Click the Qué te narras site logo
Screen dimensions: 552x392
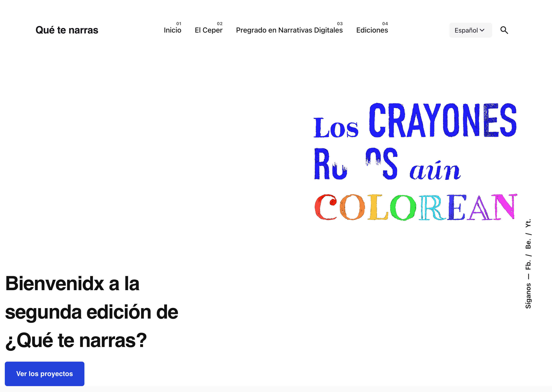click(67, 30)
